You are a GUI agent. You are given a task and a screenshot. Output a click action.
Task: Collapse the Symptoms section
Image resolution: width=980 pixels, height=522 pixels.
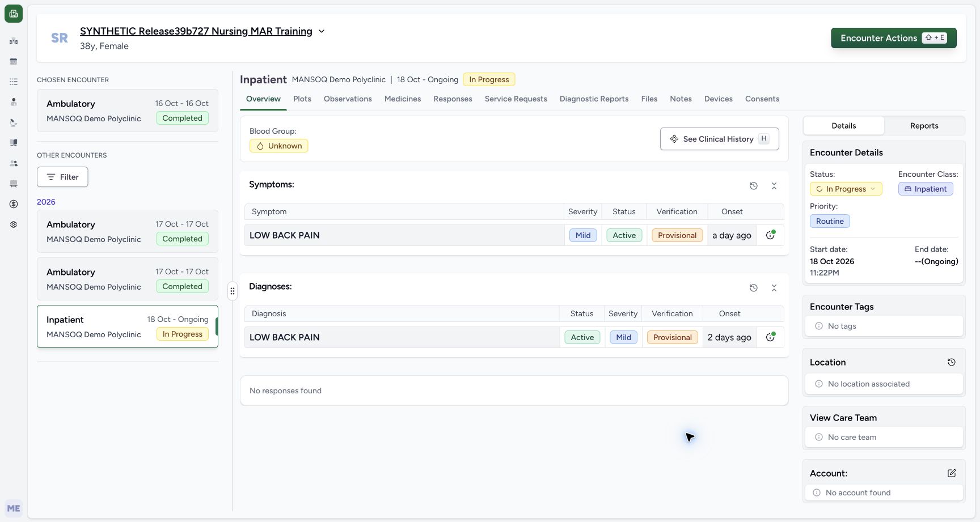pyautogui.click(x=774, y=186)
